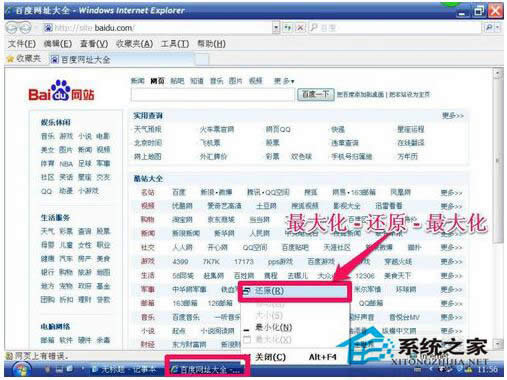Open the 12306 link
507x380 pixels.
tap(365, 276)
